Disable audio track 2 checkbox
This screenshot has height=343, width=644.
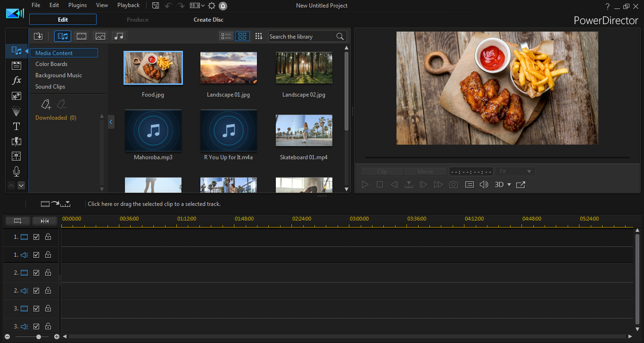36,291
